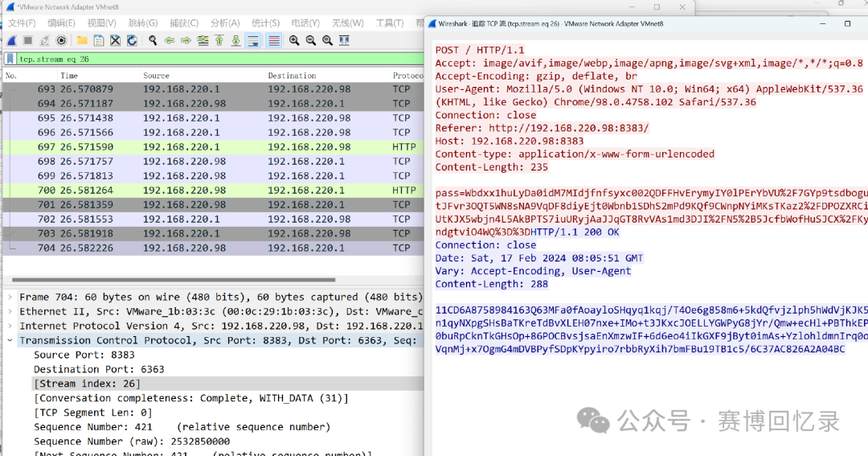This screenshot has height=456, width=868.
Task: Zoom in main window text
Action: [x=294, y=40]
